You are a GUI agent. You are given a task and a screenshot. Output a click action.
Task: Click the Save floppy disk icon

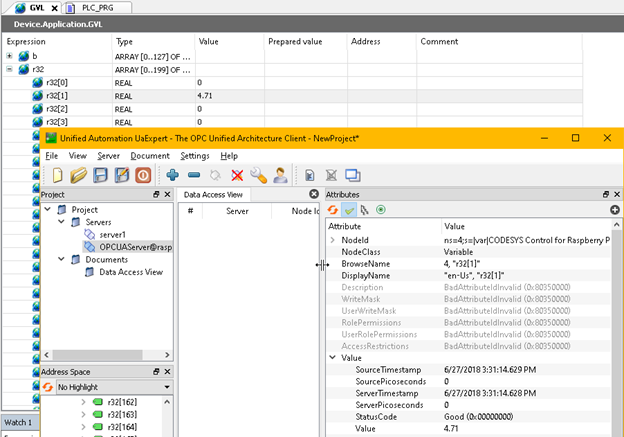click(100, 175)
